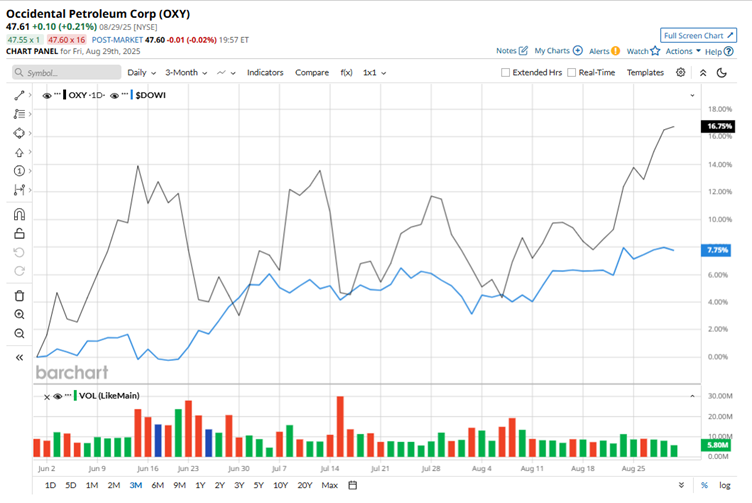This screenshot has width=752, height=503.
Task: Toggle the magnet snap tool
Action: coord(19,214)
